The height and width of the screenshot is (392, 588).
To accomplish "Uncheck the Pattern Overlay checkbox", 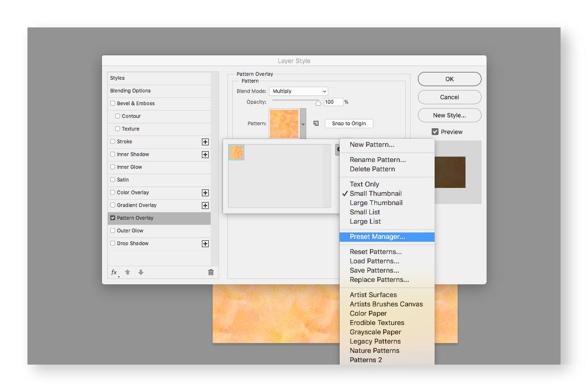I will 113,218.
